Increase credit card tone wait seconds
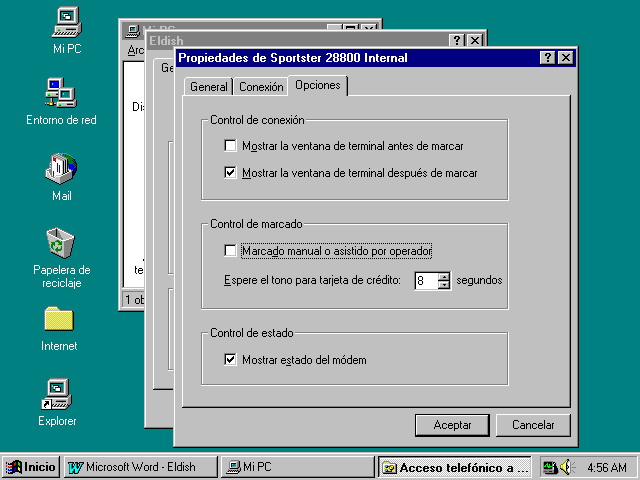Image resolution: width=640 pixels, height=480 pixels. (x=444, y=277)
